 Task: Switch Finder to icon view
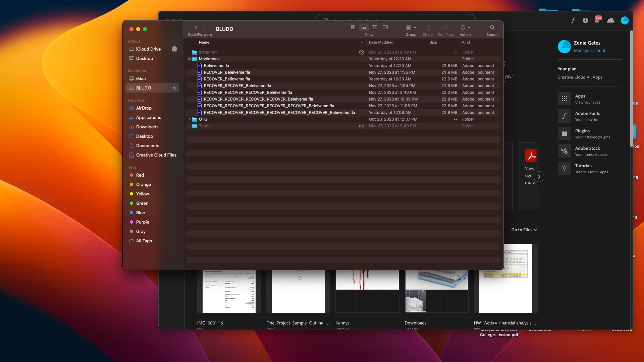(353, 27)
